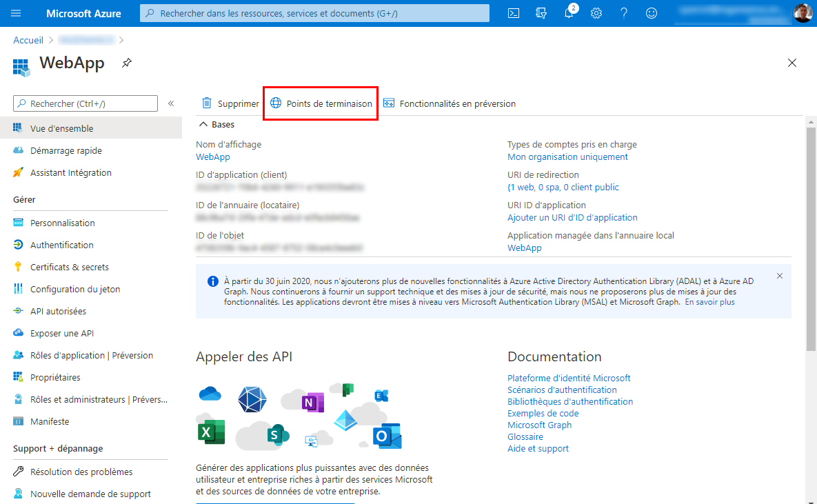Click the Manifeste icon
817x504 pixels.
coord(18,421)
